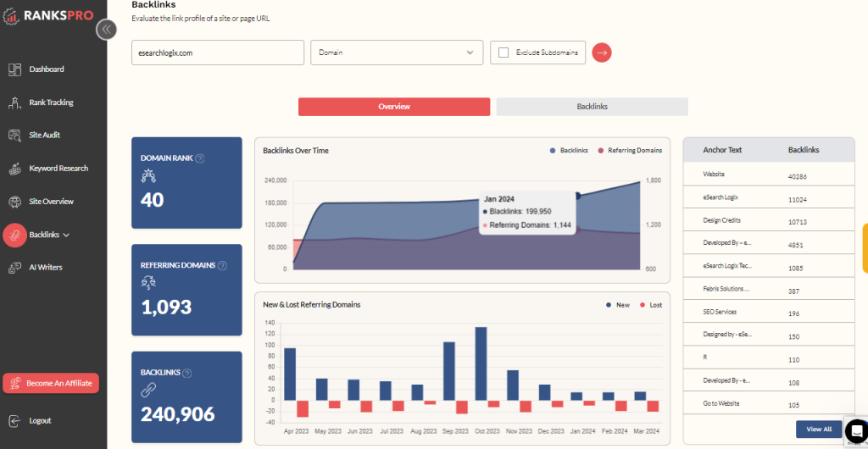This screenshot has height=449, width=868.
Task: Click the Referring Domains card icon
Action: pos(148,283)
